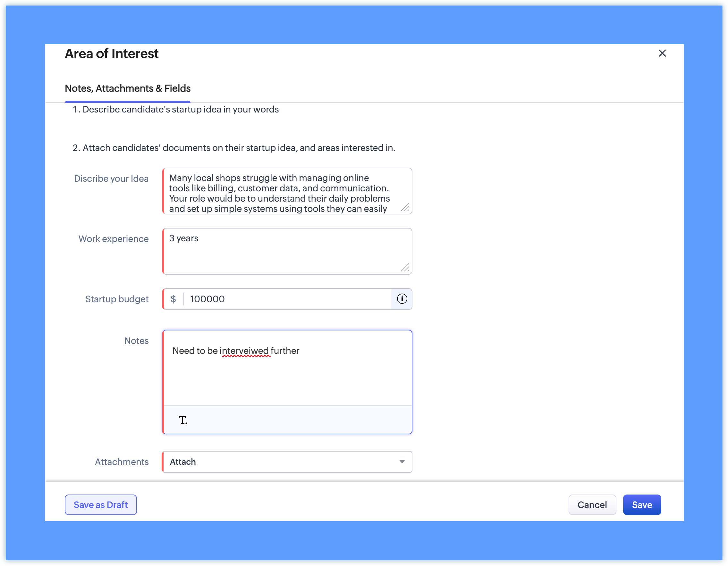Close the Area of Interest dialog
This screenshot has width=728, height=566.
[662, 53]
